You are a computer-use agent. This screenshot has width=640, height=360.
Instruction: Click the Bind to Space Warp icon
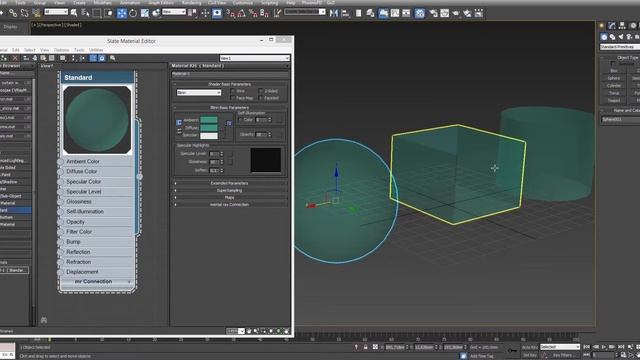(36, 13)
